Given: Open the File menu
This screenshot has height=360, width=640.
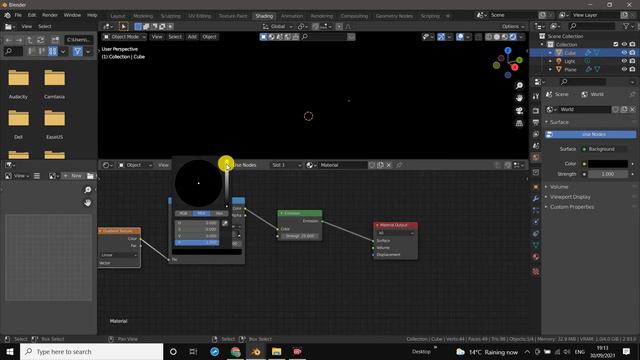Looking at the screenshot, I should point(18,15).
